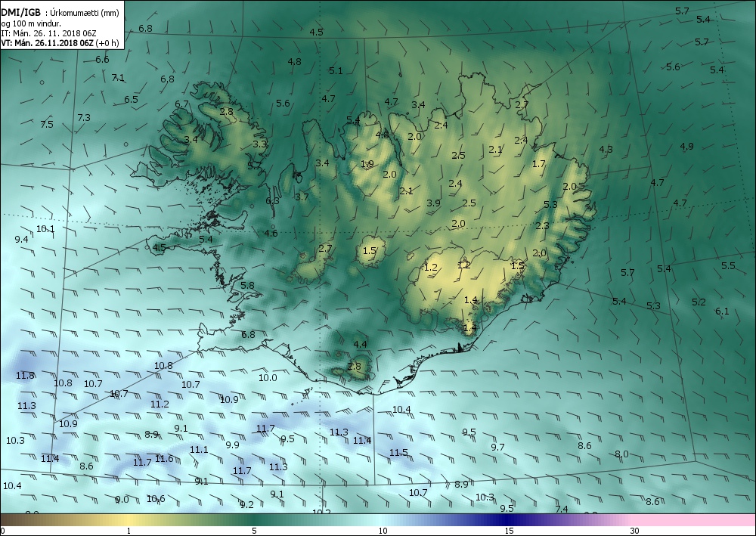This screenshot has width=756, height=536.
Task: Click the 10.0 value off the southwest coast
Action: 268,377
